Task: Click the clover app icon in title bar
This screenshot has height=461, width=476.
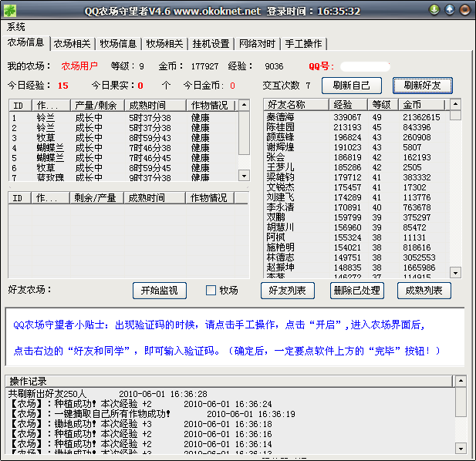Action: coord(11,10)
